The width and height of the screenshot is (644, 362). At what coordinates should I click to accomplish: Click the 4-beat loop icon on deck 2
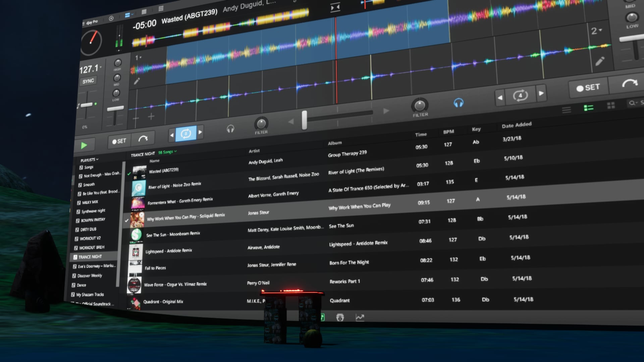[520, 96]
